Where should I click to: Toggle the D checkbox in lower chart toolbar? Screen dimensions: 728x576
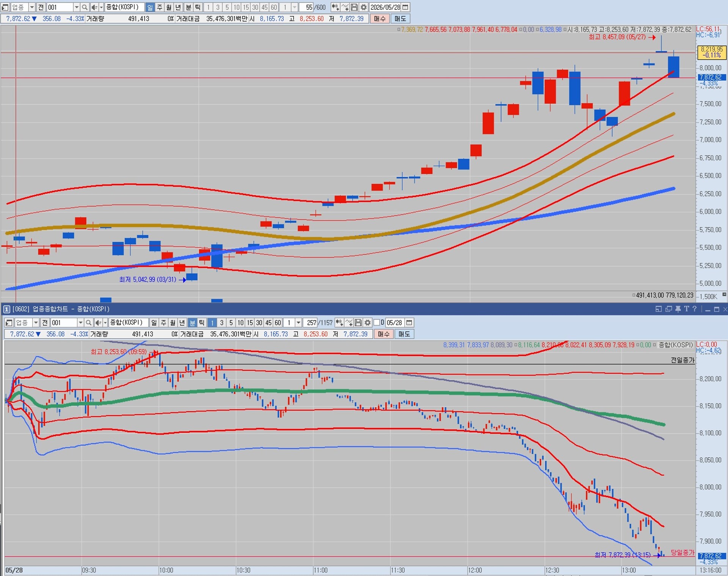377,323
